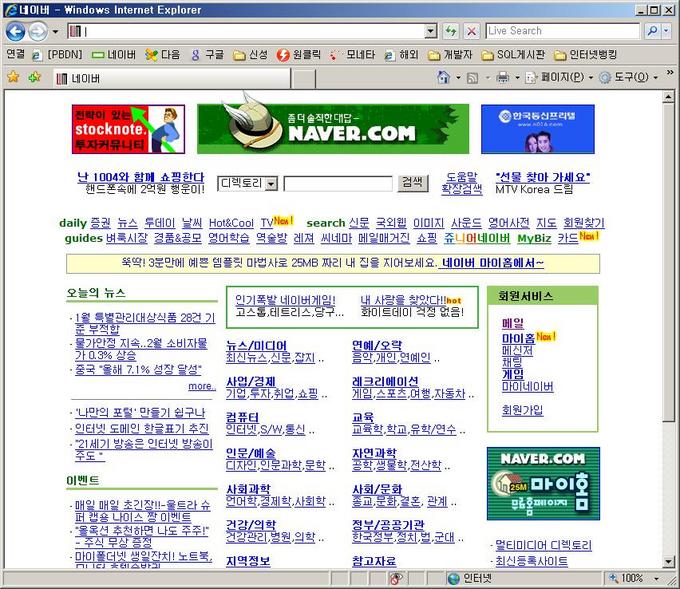Screen dimensions: 680x589
Task: Click the Home toolbar icon
Action: (443, 78)
